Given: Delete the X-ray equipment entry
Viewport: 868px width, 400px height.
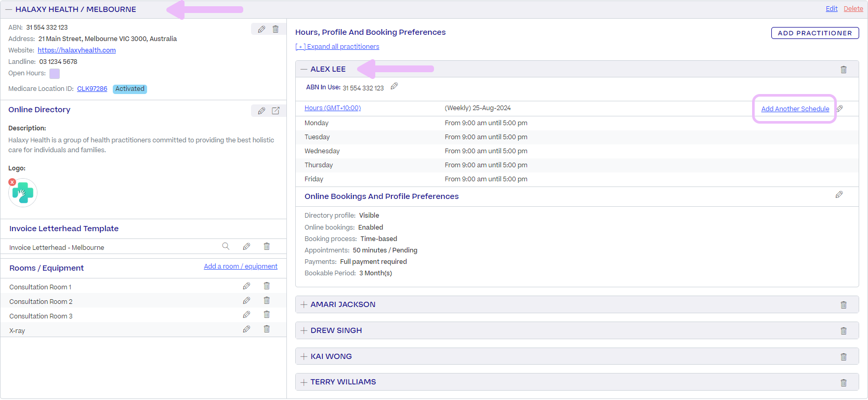Looking at the screenshot, I should click(267, 329).
